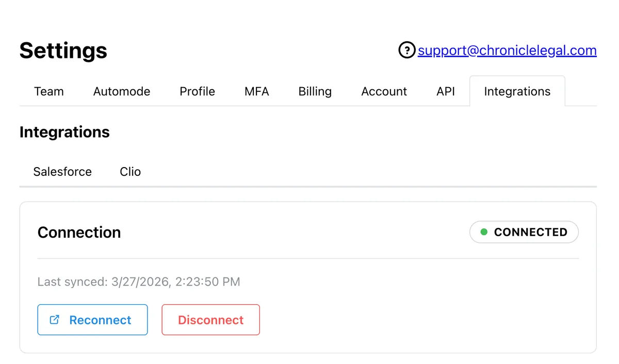Click the CONNECTED status pill

(x=524, y=232)
